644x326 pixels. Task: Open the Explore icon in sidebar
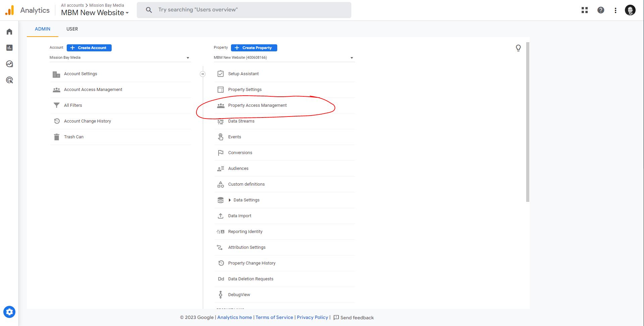9,64
